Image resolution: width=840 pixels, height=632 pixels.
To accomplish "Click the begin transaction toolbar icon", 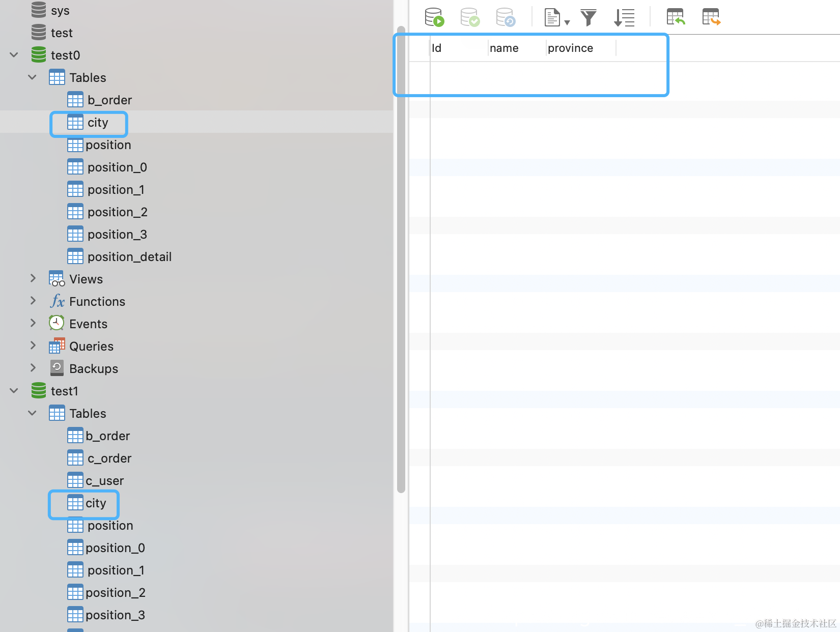I will [x=434, y=17].
